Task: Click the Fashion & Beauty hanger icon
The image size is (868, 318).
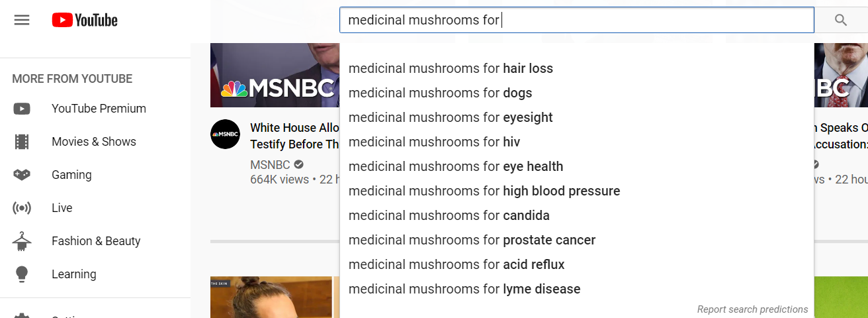Action: [22, 241]
